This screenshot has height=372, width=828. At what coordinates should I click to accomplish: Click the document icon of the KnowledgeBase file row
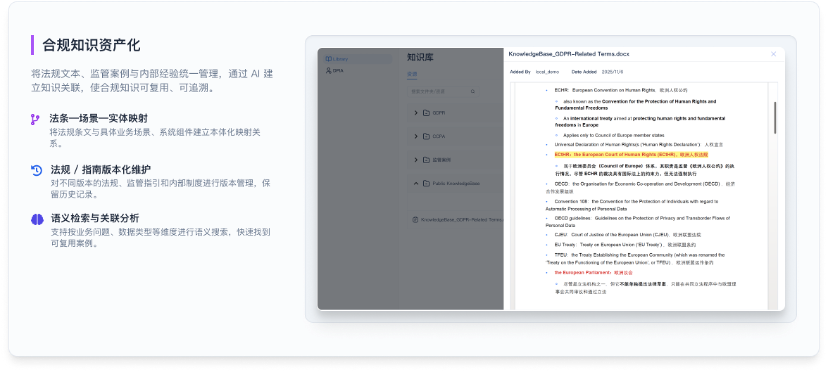(x=415, y=219)
